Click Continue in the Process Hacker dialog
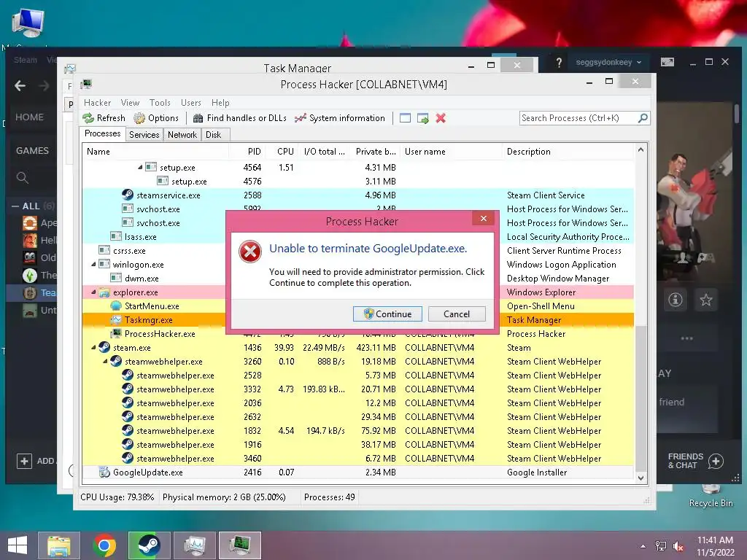The height and width of the screenshot is (560, 747). coord(387,314)
